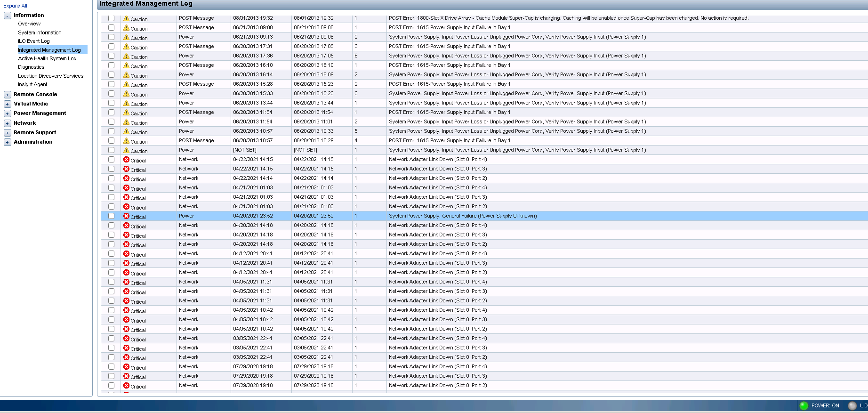
Task: Click caution icon on 06/21/2013 09:13 Power row
Action: coord(126,37)
